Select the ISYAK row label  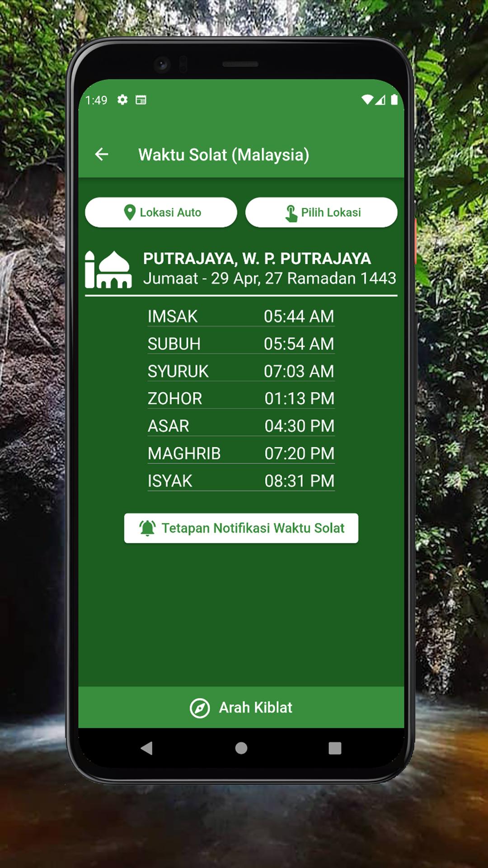(170, 481)
